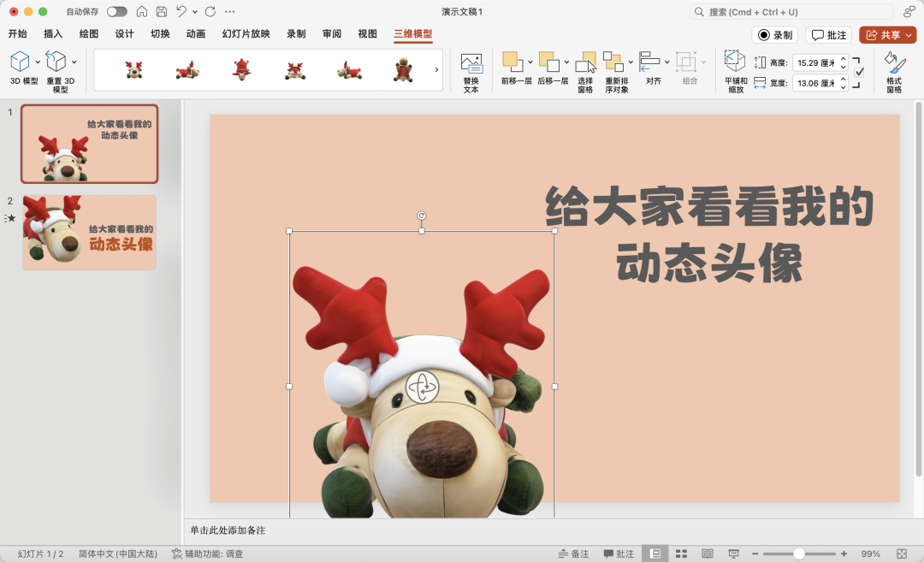924x562 pixels.
Task: Fit slide to window using status bar icon
Action: click(902, 553)
